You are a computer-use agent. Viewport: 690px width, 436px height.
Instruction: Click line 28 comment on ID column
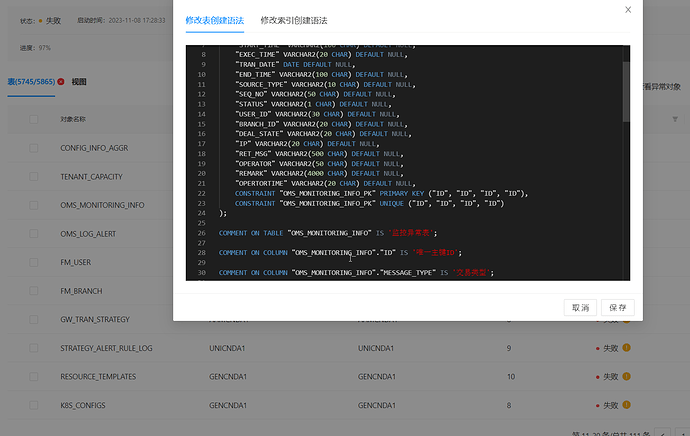pyautogui.click(x=340, y=253)
